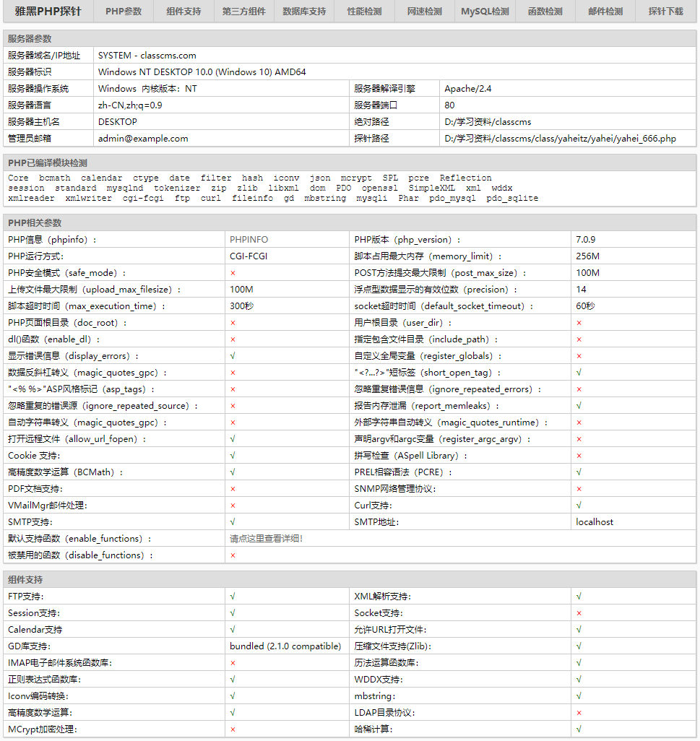Click the Windows NT DESKTOP 10.0 server identifier
Viewport: 700px width, 741px height.
tap(202, 71)
